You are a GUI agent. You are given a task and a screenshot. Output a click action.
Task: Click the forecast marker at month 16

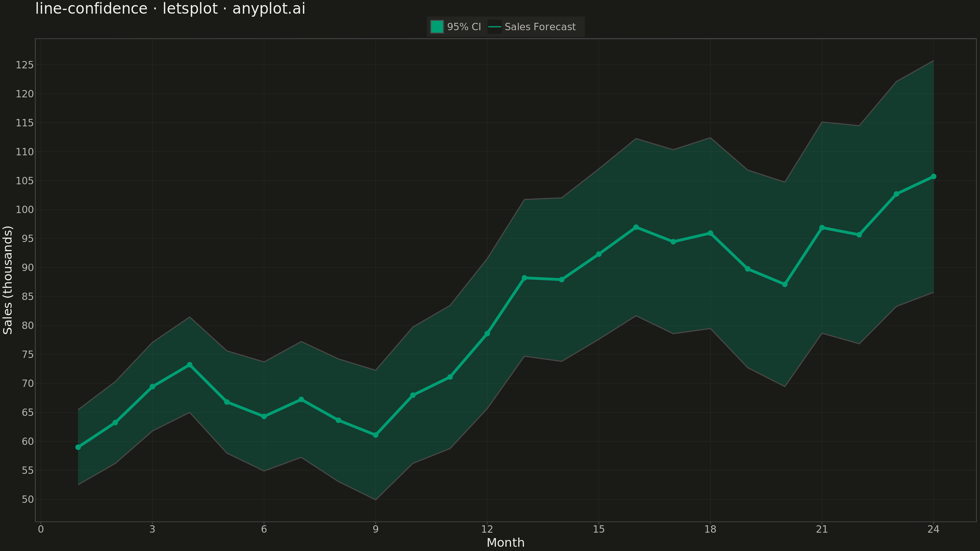click(636, 227)
